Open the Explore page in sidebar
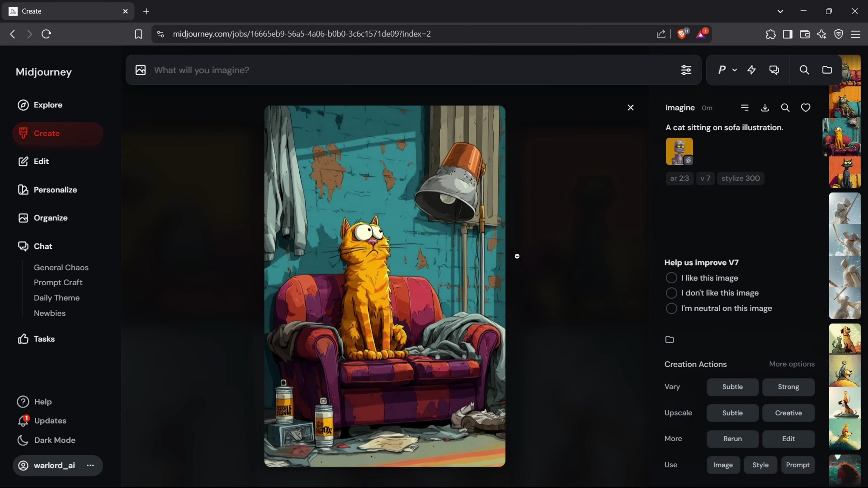The height and width of the screenshot is (488, 868). tap(40, 105)
